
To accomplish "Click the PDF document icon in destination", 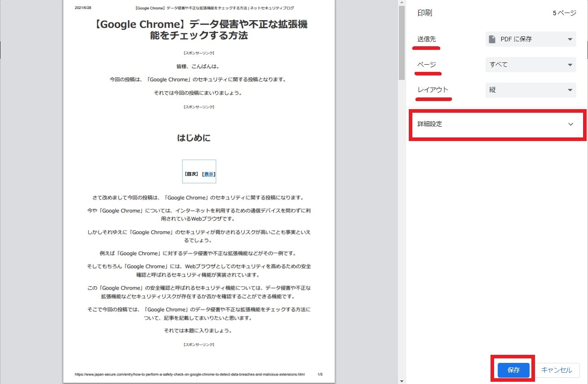I will (492, 39).
